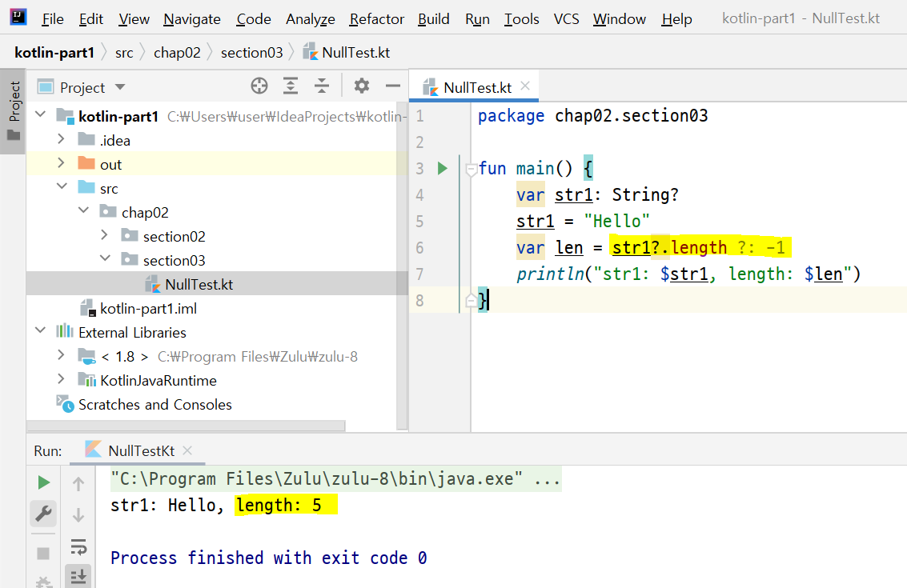Click the Project panel horizontal scrollbar
The width and height of the screenshot is (907, 588).
click(x=186, y=426)
